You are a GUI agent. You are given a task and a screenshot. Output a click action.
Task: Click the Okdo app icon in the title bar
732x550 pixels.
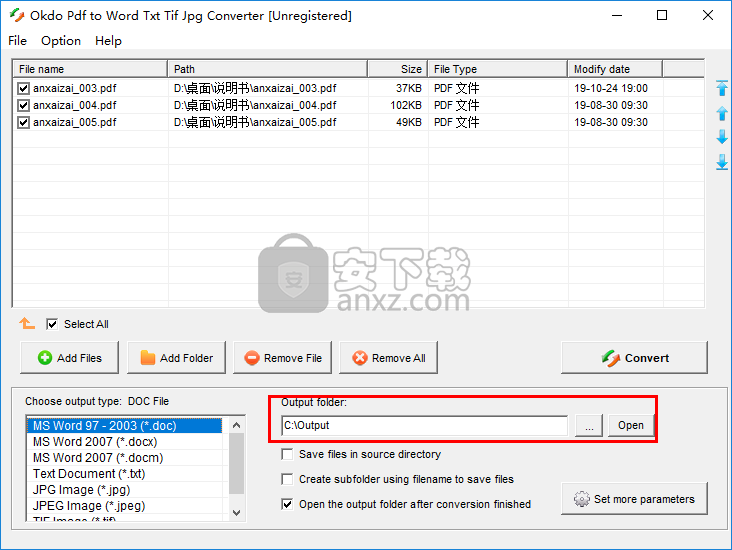(x=17, y=15)
